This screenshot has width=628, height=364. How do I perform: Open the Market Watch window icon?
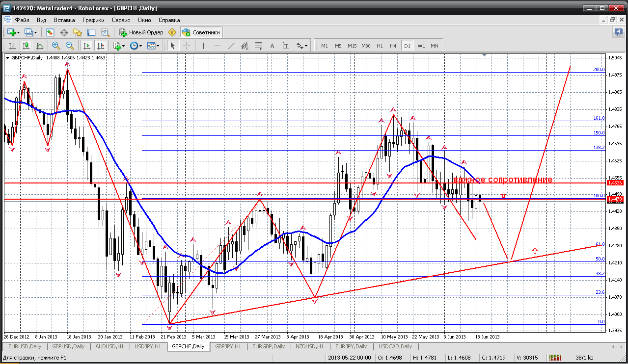click(50, 32)
